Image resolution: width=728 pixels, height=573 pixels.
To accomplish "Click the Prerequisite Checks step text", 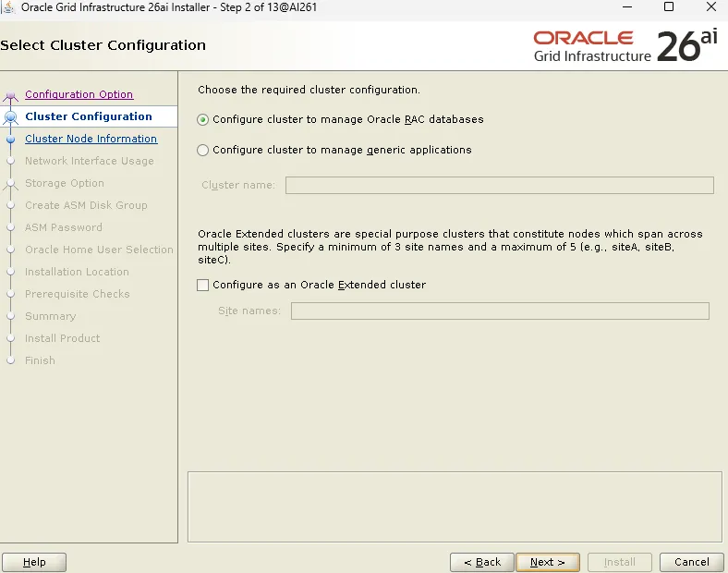I will pos(78,295).
